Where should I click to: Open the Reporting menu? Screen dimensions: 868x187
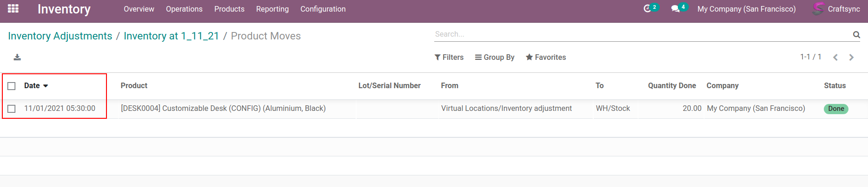272,9
